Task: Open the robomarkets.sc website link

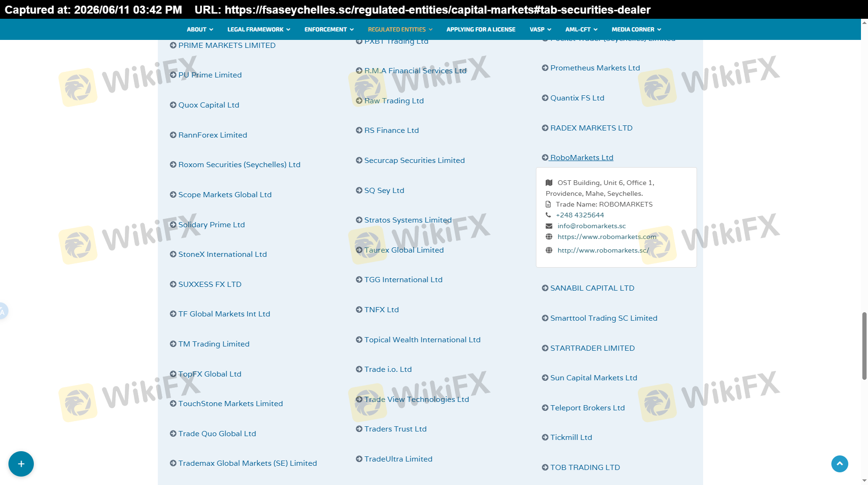Action: click(x=603, y=250)
